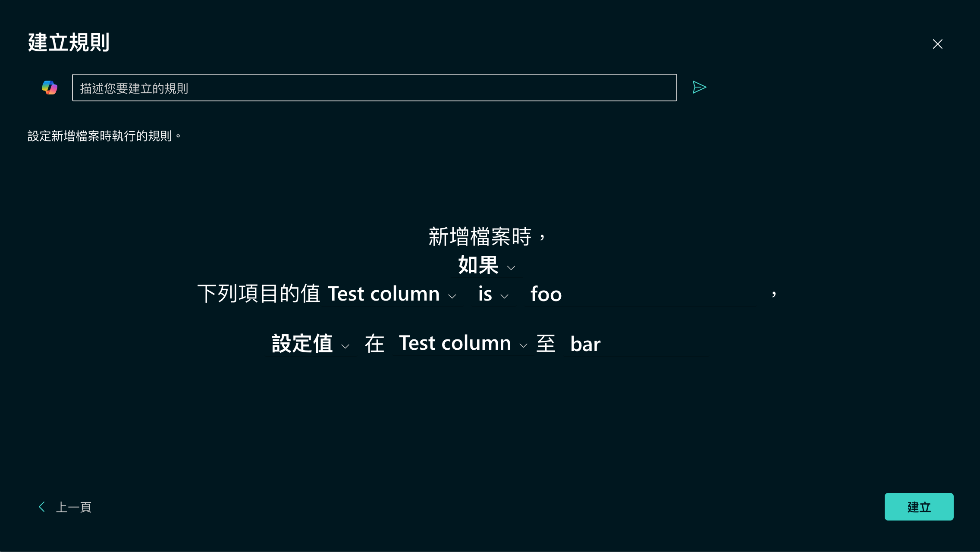This screenshot has height=552, width=980.
Task: Click the close dialog X icon
Action: pyautogui.click(x=938, y=44)
